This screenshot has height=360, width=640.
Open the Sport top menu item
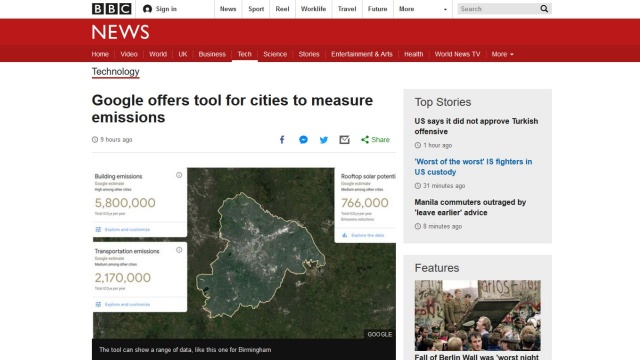pyautogui.click(x=256, y=9)
